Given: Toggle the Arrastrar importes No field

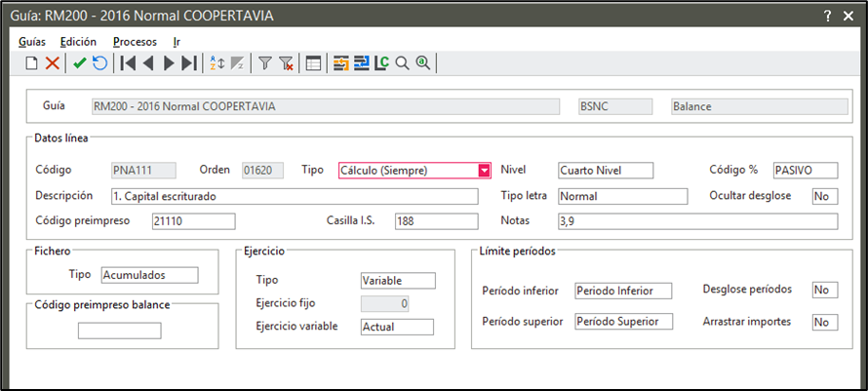Looking at the screenshot, I should point(825,322).
